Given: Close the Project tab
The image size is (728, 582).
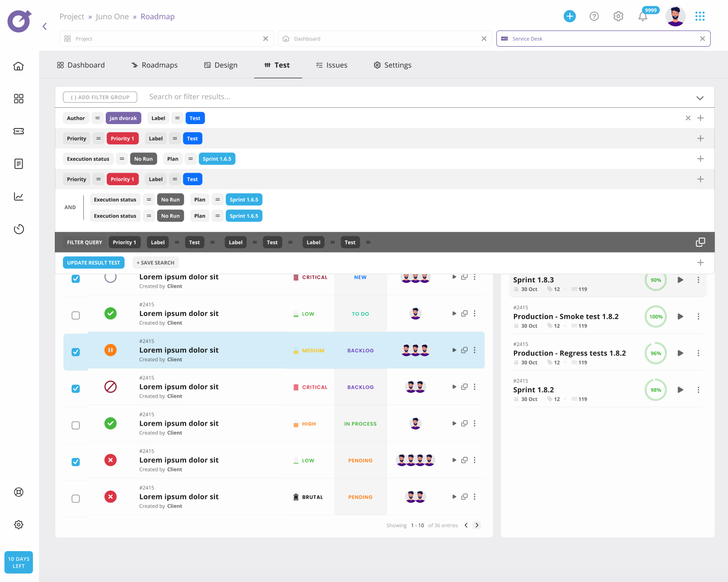Looking at the screenshot, I should [x=265, y=39].
